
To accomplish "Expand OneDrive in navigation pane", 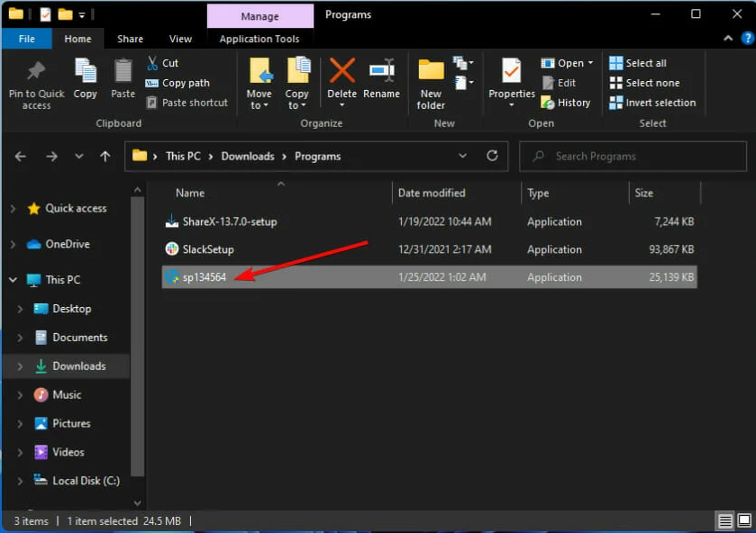I will [x=13, y=244].
